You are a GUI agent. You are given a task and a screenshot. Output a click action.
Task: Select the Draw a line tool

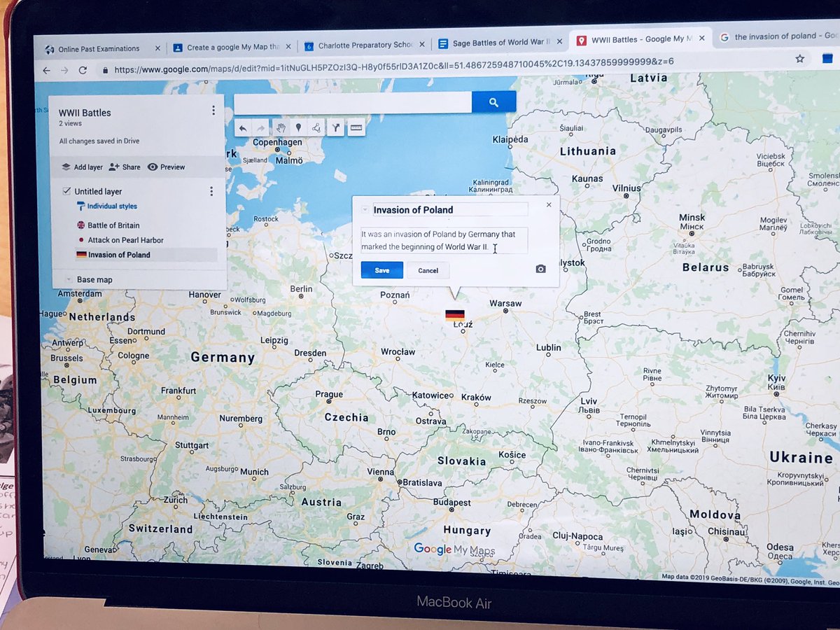click(316, 128)
